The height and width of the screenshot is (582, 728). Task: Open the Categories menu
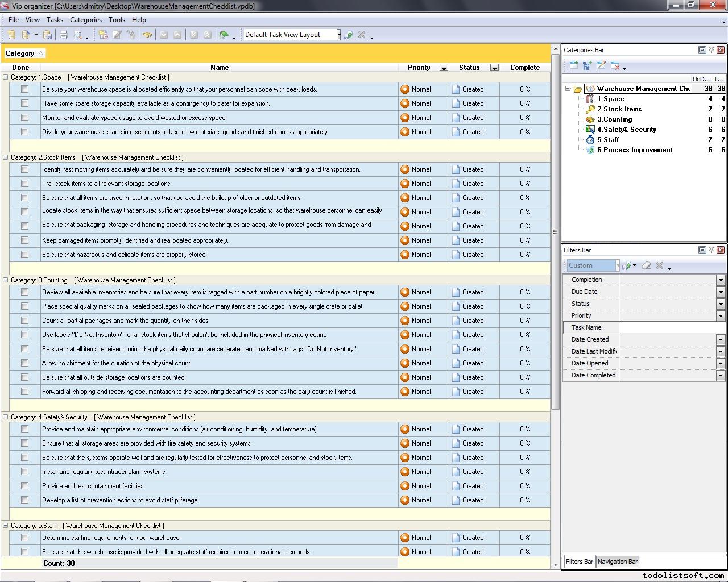point(85,19)
